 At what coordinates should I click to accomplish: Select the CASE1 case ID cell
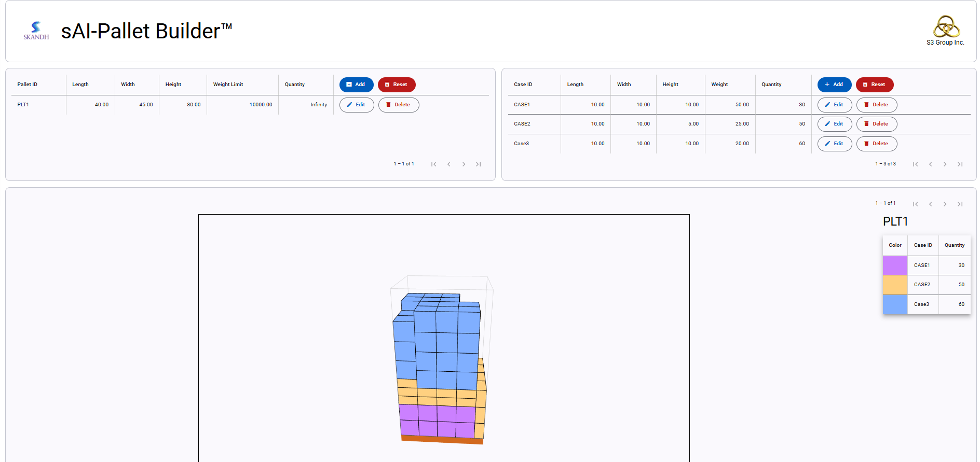coord(534,105)
